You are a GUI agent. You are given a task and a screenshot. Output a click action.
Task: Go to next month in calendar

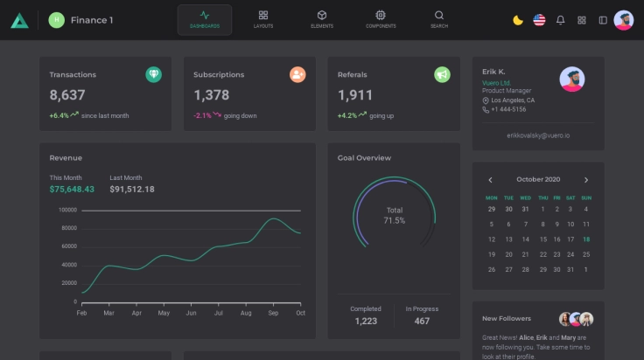(x=586, y=180)
